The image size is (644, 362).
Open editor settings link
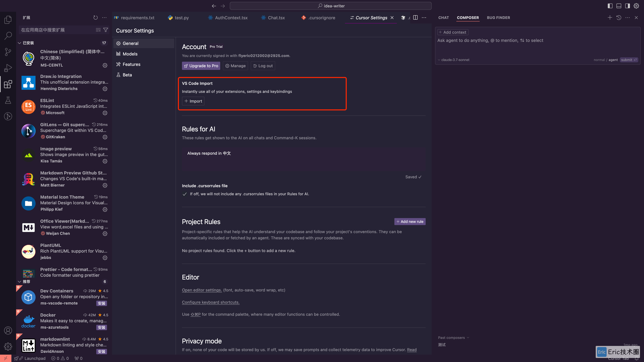202,290
